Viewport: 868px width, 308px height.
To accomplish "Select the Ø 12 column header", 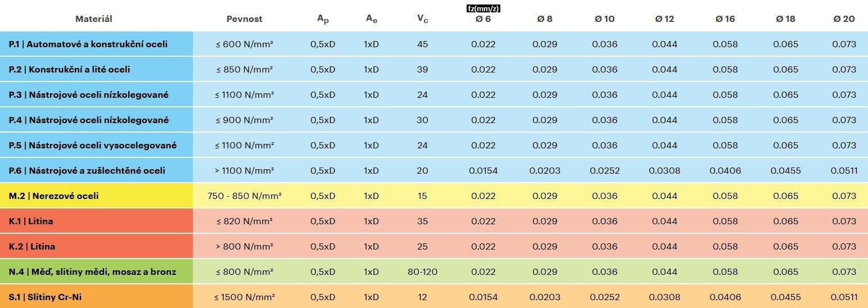I will (x=664, y=19).
